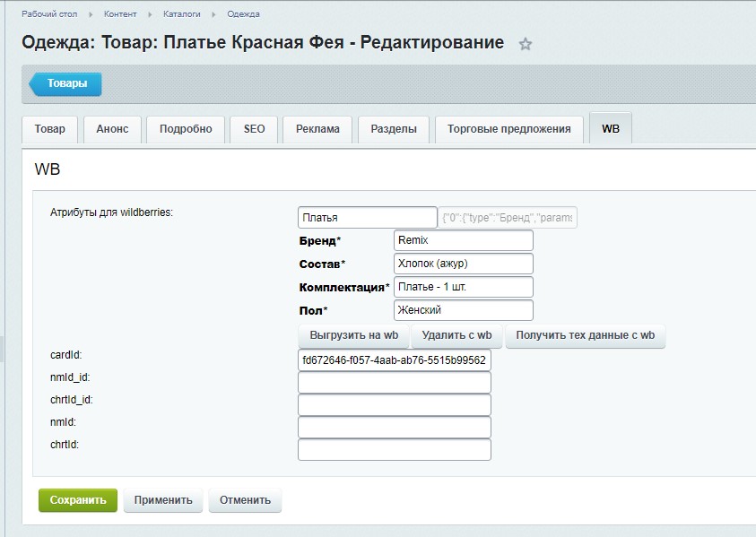Click the Применить button
The image size is (756, 537).
[163, 500]
